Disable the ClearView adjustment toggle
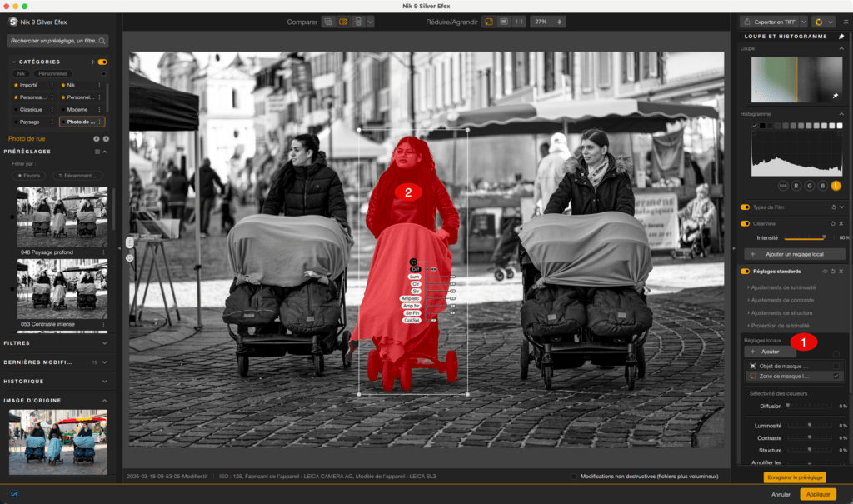The image size is (853, 504). click(744, 223)
